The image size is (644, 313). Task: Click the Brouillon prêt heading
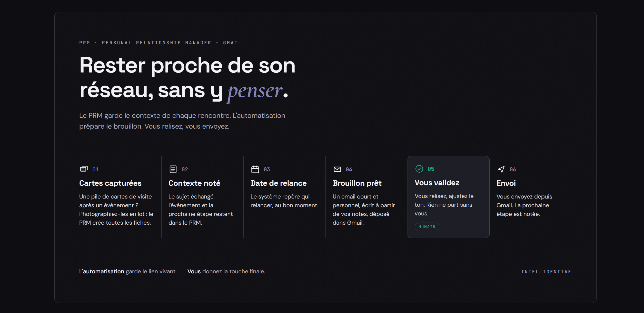coord(357,183)
